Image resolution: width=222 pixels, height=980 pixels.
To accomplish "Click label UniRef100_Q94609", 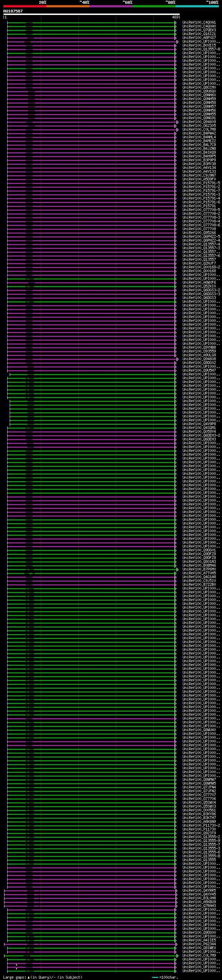I will click(x=199, y=122).
